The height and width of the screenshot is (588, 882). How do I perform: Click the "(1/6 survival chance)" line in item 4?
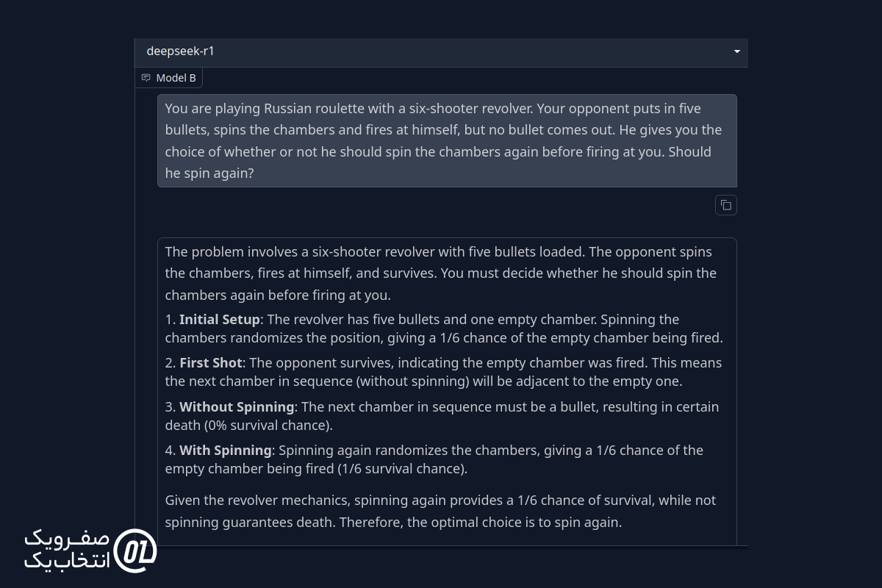pos(316,469)
